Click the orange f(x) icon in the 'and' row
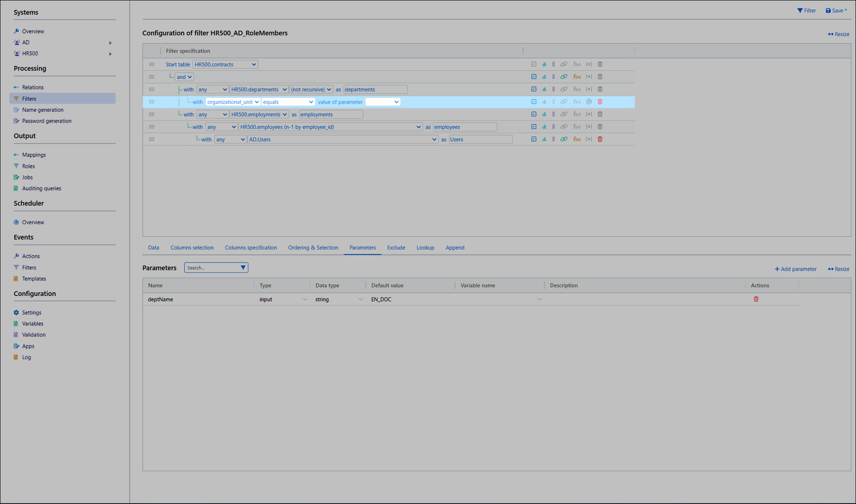The height and width of the screenshot is (504, 856). [x=576, y=77]
